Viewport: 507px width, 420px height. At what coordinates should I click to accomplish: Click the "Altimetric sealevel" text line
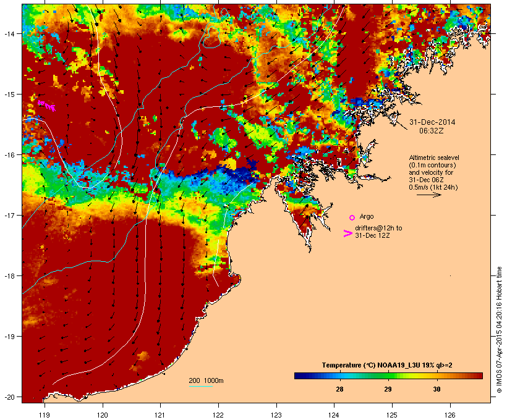(434, 157)
